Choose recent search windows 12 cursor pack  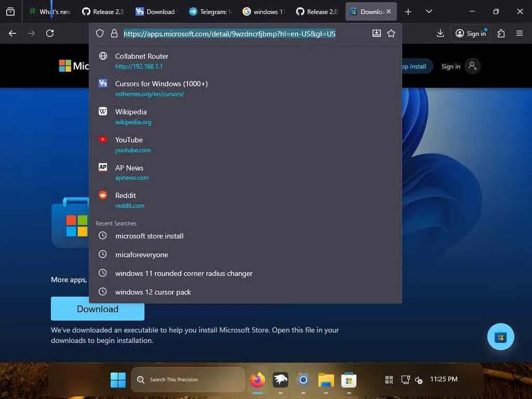pyautogui.click(x=245, y=292)
